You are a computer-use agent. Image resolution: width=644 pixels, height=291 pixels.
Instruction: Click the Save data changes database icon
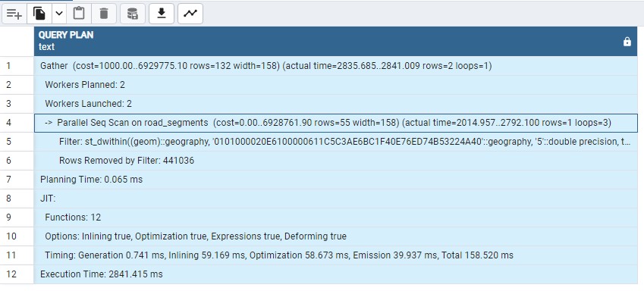[x=133, y=14]
